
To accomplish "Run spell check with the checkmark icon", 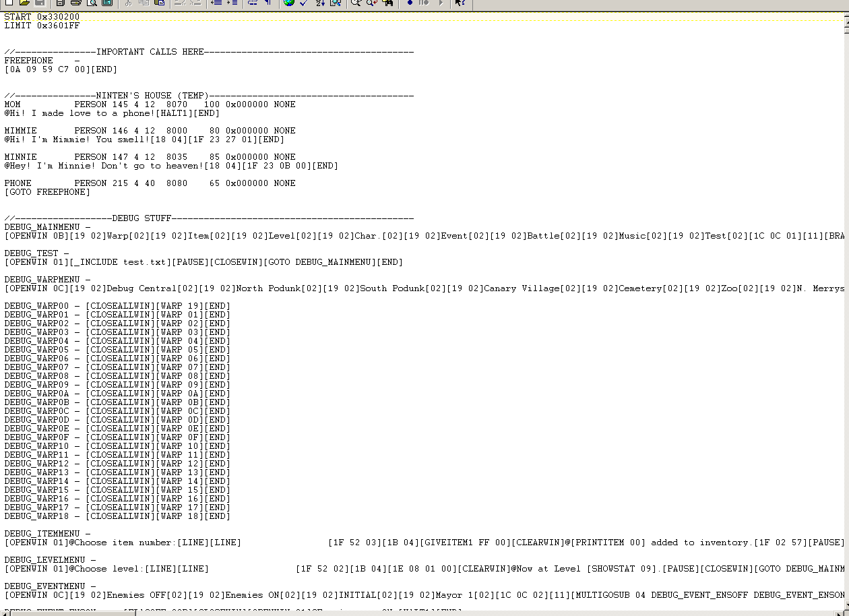I will (304, 3).
